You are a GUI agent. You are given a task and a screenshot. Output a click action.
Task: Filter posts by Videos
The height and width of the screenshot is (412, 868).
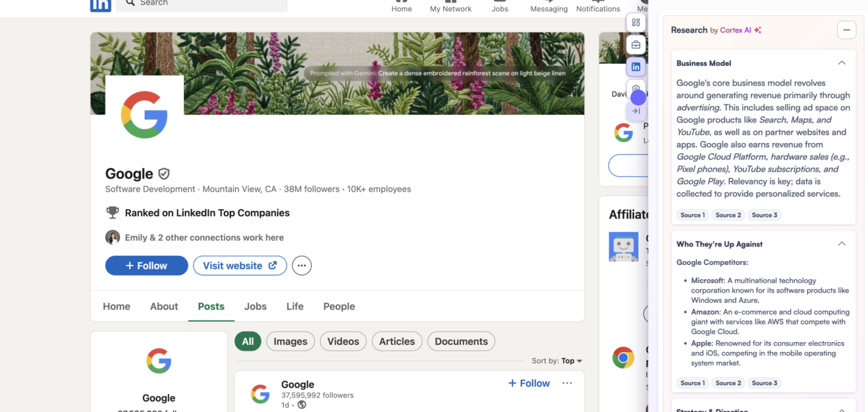pos(343,341)
